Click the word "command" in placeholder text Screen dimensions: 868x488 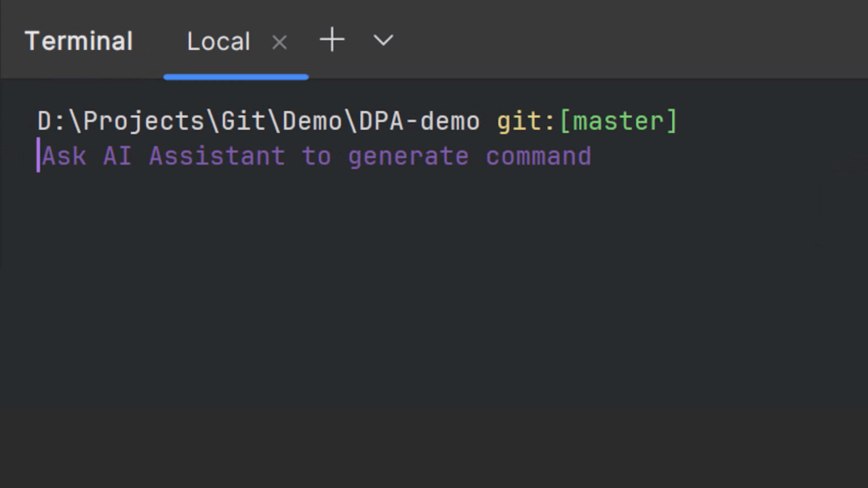(538, 157)
